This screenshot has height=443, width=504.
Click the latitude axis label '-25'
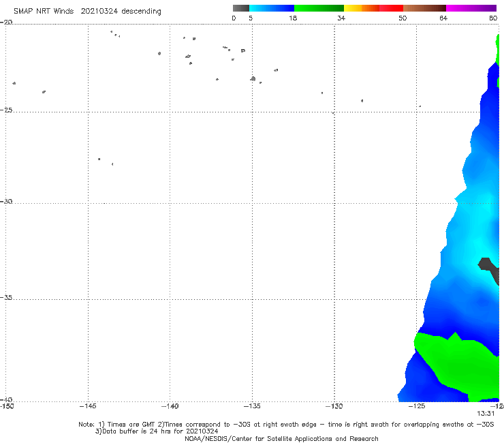coord(6,110)
